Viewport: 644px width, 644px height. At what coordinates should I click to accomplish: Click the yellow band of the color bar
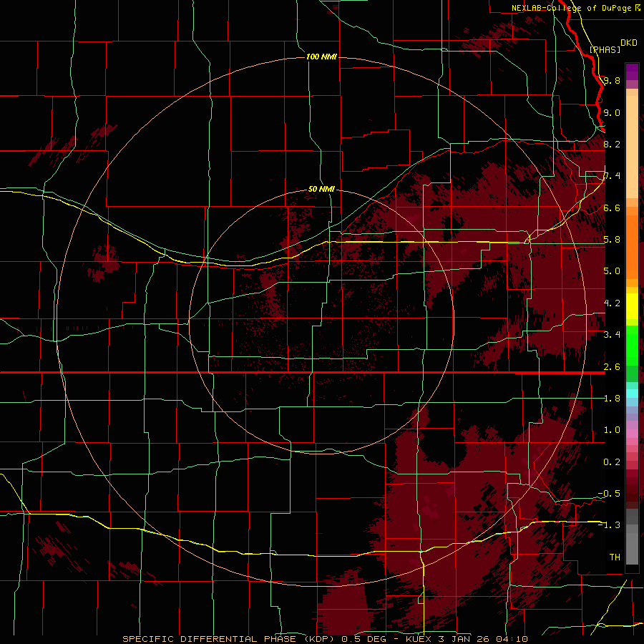[632, 306]
